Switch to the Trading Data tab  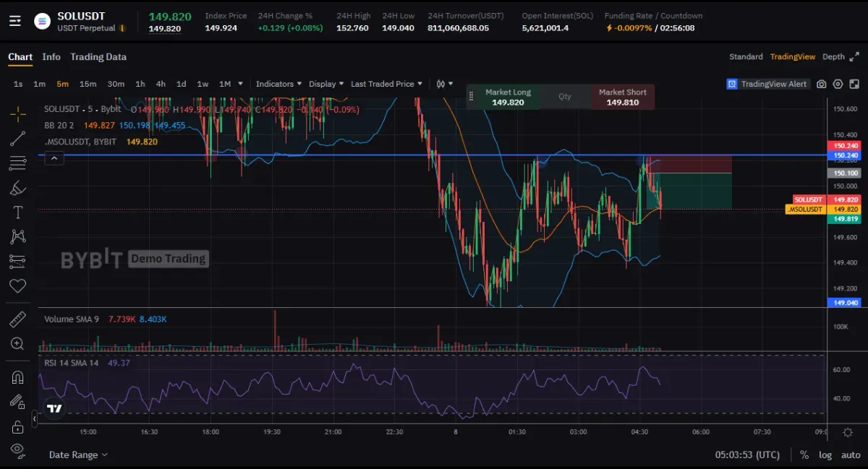[x=98, y=57]
